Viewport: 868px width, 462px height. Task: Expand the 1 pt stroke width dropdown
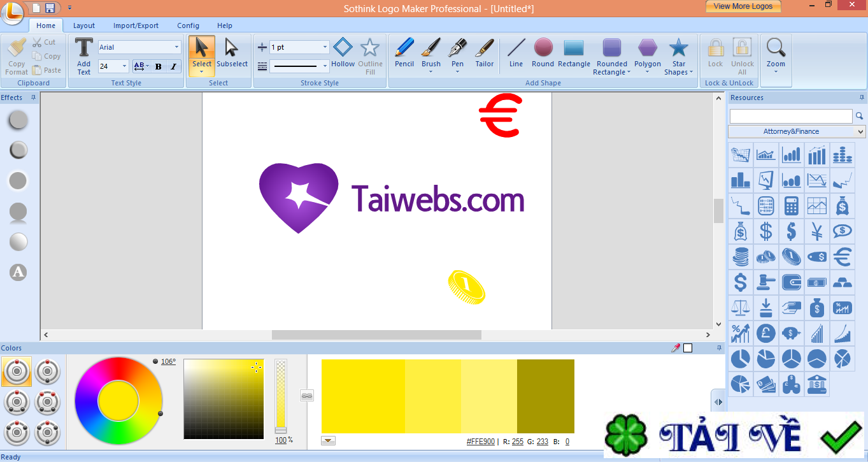(325, 47)
